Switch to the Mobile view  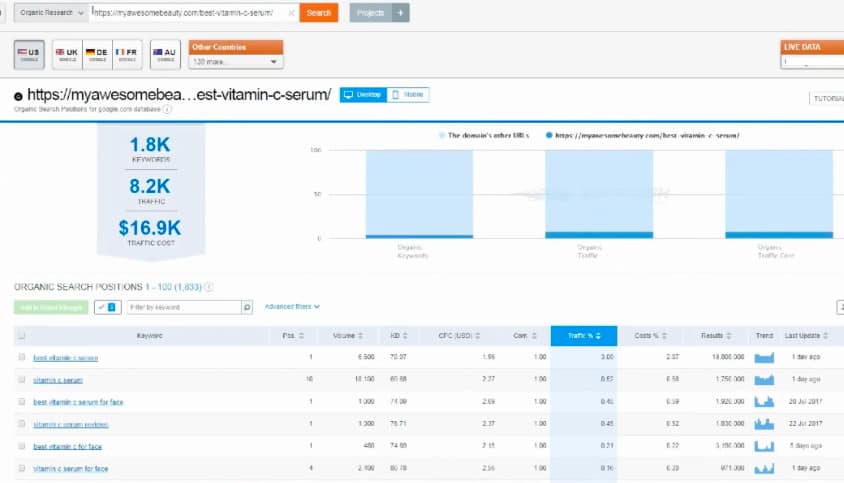tap(407, 95)
